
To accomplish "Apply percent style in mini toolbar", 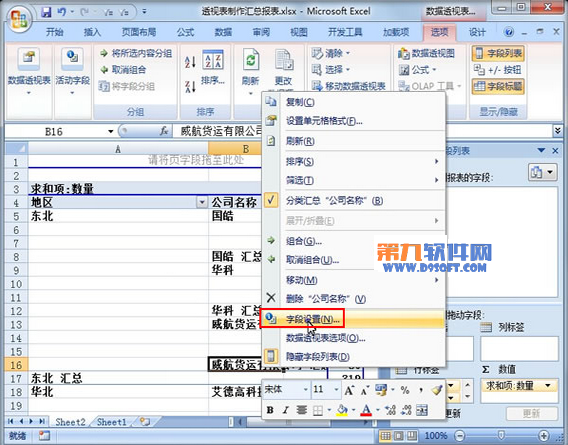I will 405,390.
